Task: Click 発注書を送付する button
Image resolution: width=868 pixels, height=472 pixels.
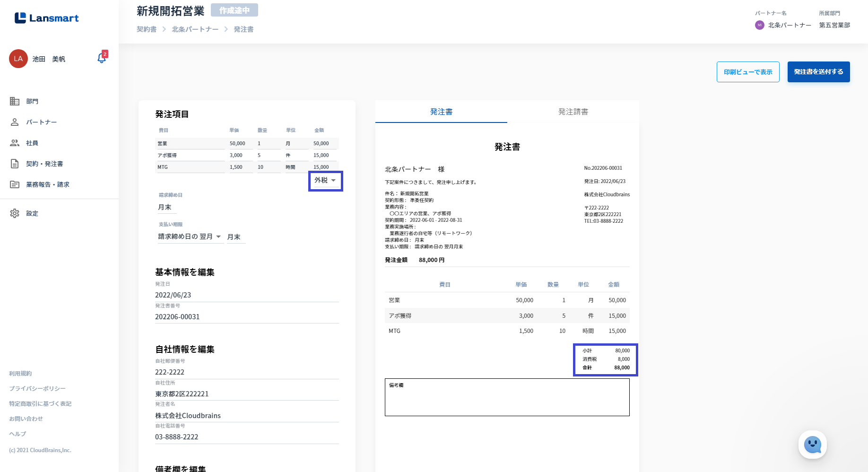Action: tap(818, 72)
